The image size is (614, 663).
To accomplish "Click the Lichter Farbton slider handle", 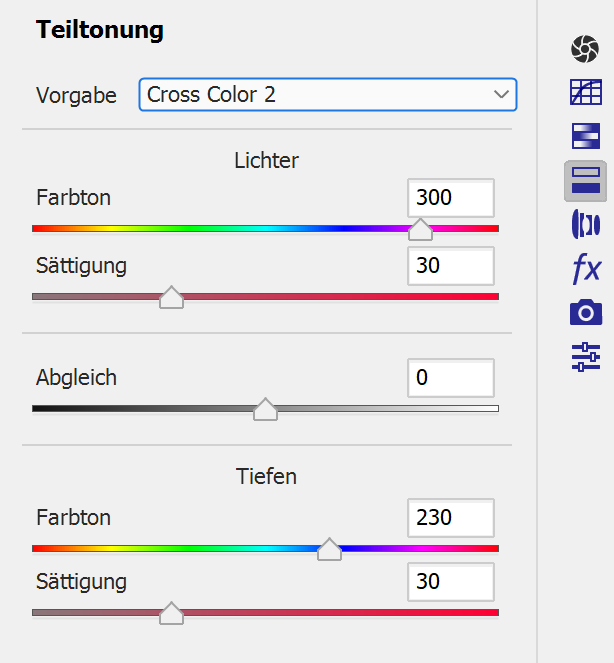I will click(421, 230).
